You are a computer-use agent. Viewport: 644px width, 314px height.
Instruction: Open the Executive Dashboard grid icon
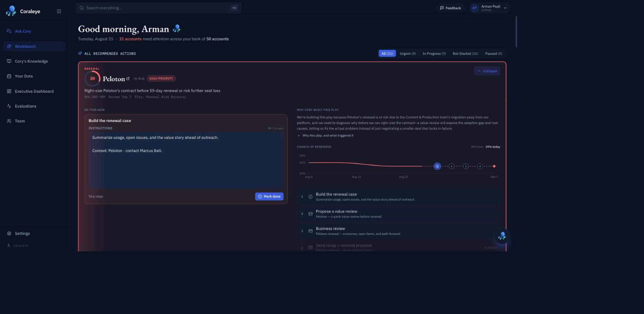[9, 91]
